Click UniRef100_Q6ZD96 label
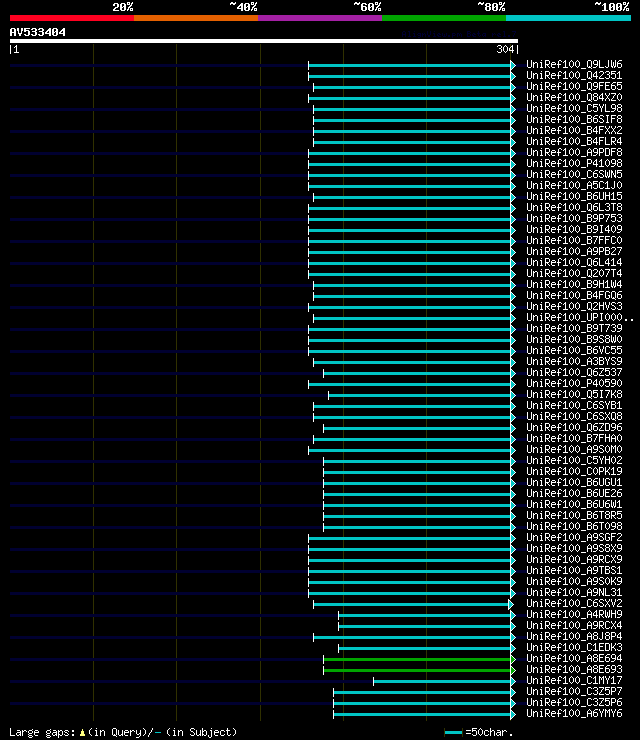The height and width of the screenshot is (740, 640). [x=574, y=428]
